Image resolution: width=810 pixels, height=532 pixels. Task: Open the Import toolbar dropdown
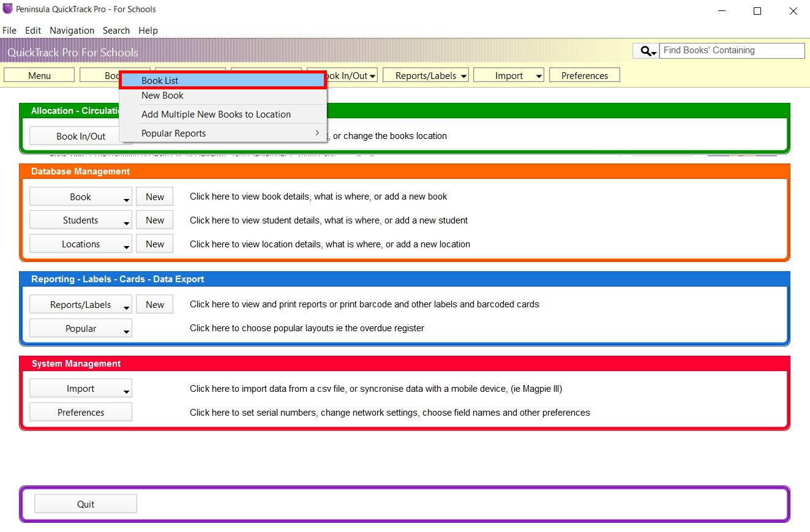[509, 75]
